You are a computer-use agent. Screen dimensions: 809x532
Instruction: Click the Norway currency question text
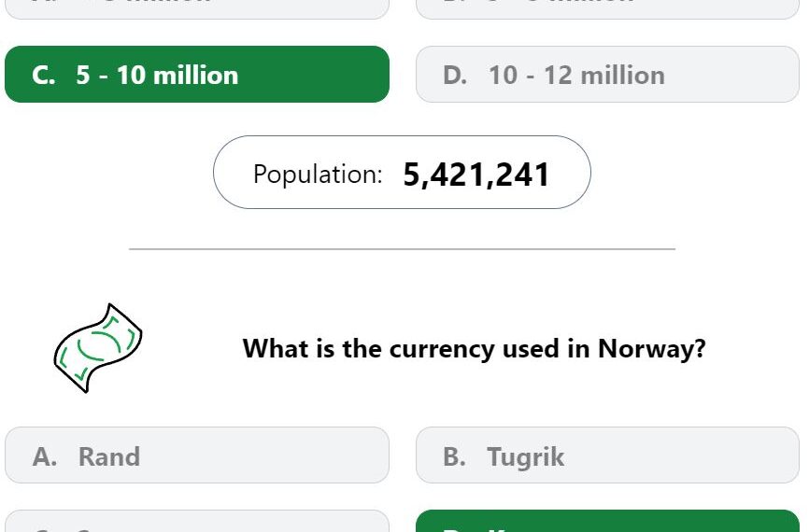coord(475,348)
